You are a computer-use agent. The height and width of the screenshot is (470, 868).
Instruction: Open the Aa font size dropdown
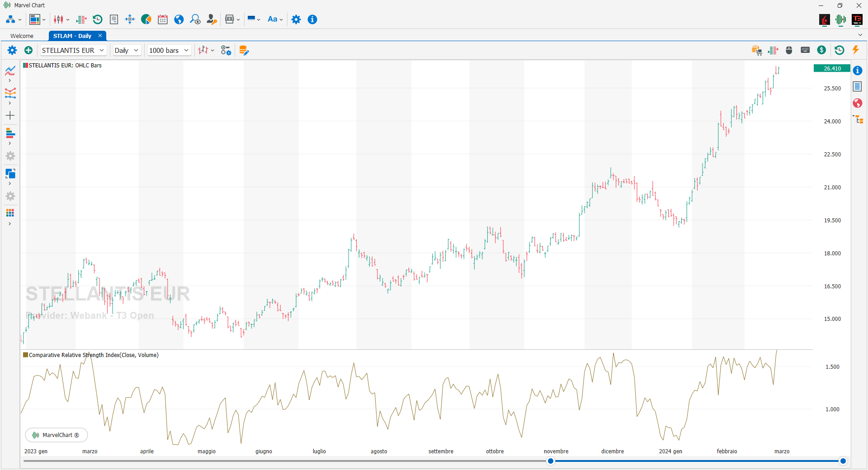pos(275,19)
